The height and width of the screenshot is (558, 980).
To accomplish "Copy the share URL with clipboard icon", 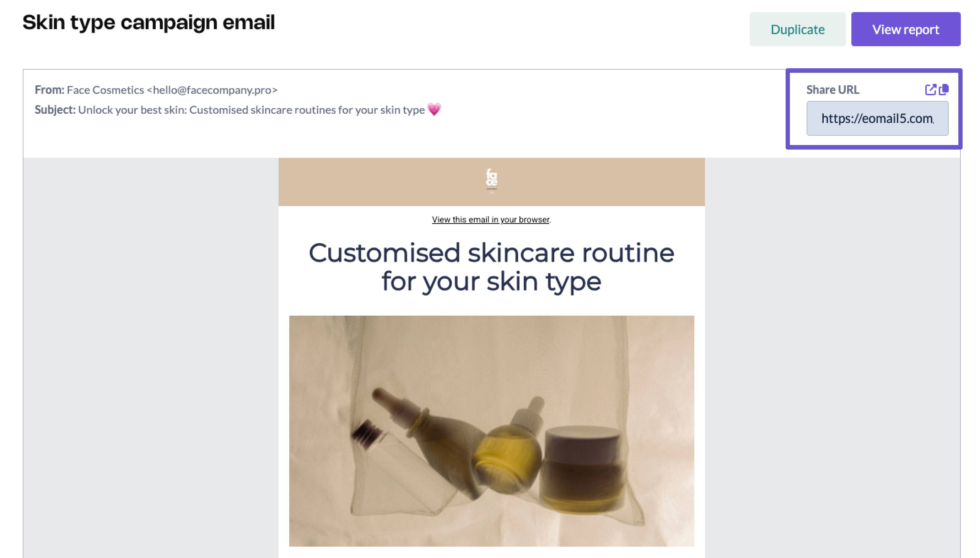I will 944,89.
